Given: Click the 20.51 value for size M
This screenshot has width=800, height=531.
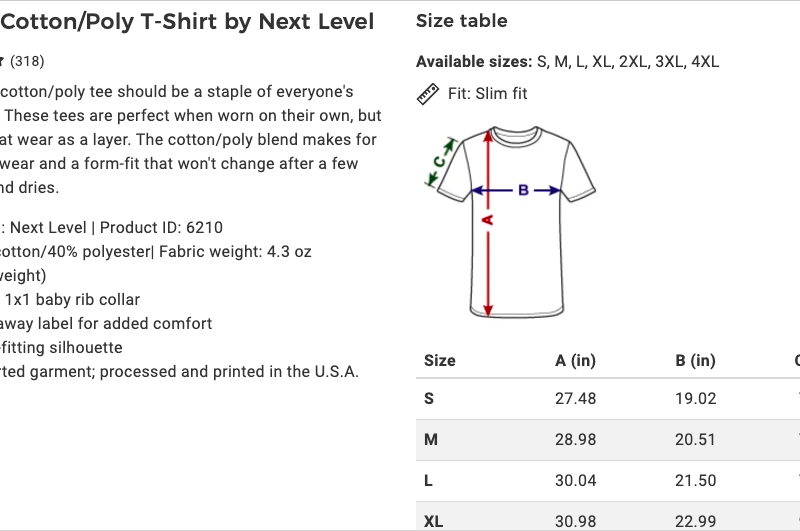Looking at the screenshot, I should click(695, 439).
